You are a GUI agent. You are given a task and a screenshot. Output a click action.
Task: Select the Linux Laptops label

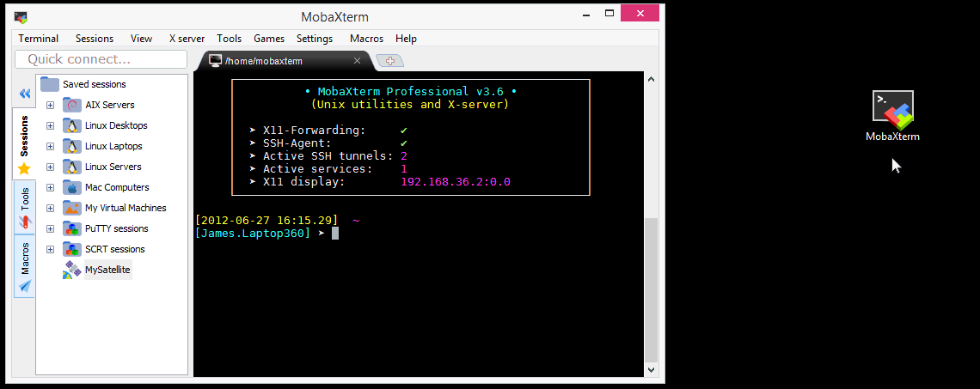pos(113,146)
